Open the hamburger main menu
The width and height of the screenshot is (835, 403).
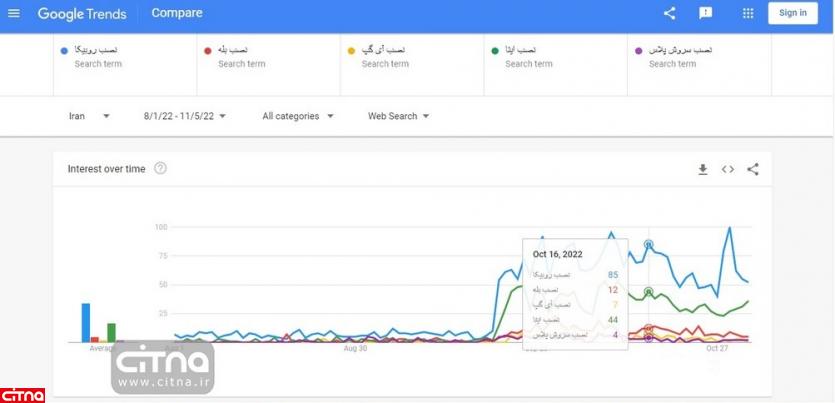tap(13, 13)
